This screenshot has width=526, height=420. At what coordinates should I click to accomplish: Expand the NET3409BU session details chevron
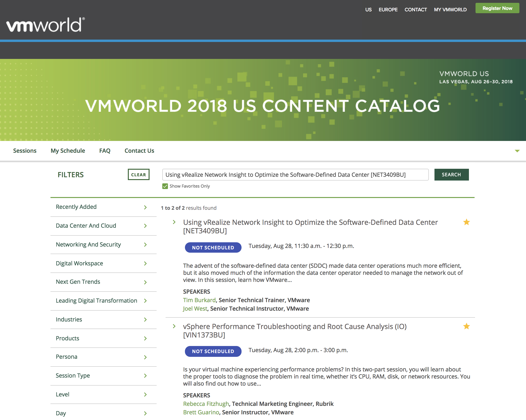[x=174, y=222]
